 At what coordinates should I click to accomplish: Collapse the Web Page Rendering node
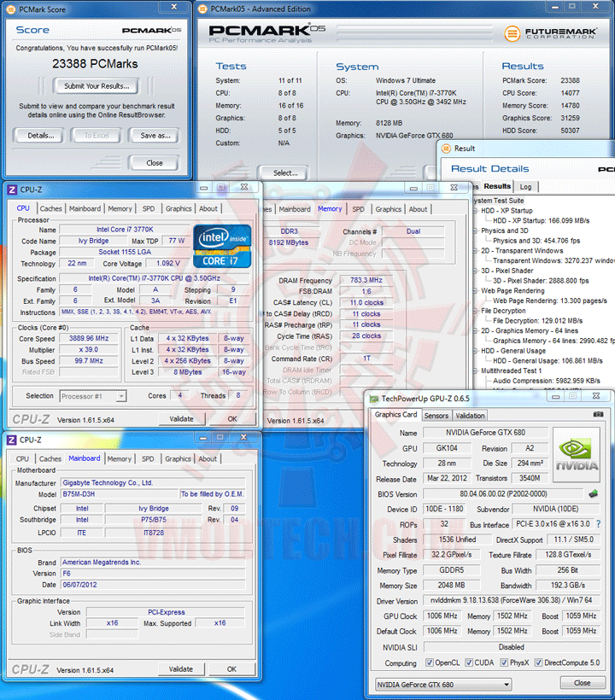click(x=476, y=290)
